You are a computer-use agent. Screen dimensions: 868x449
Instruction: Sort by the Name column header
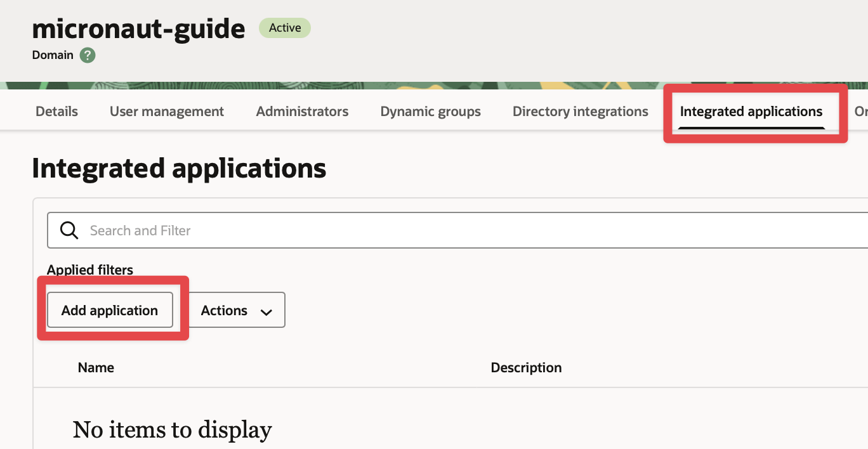[x=96, y=368]
